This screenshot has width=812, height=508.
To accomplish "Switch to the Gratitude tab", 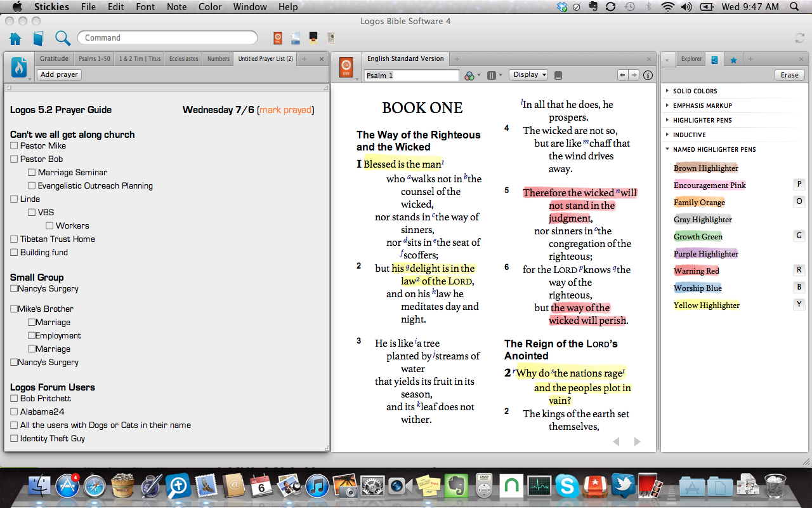I will (x=54, y=59).
